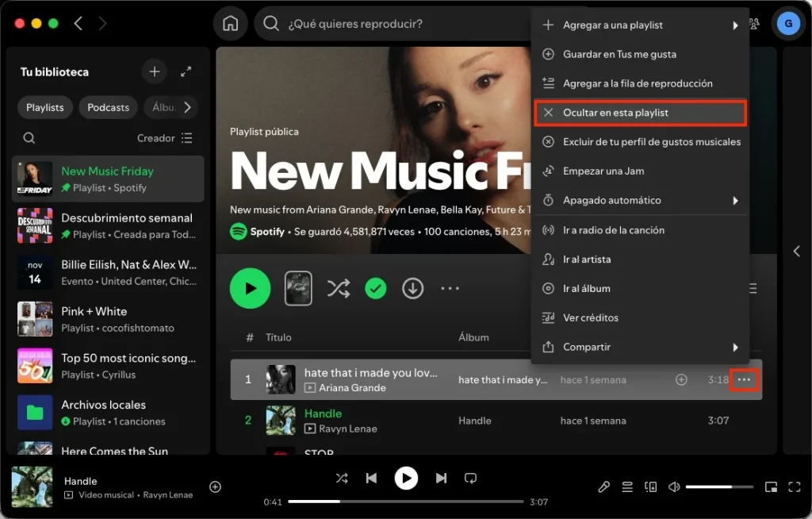812x519 pixels.
Task: Open the G profile avatar
Action: [788, 23]
